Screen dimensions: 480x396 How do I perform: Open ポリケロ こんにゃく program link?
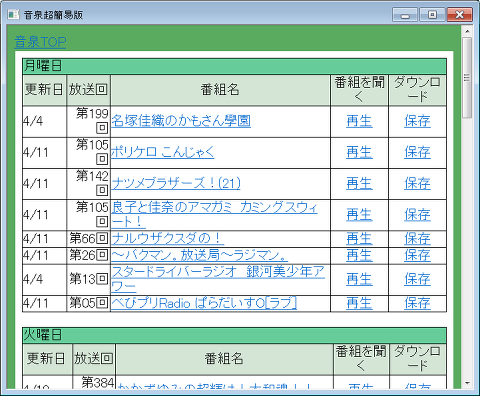(x=162, y=152)
